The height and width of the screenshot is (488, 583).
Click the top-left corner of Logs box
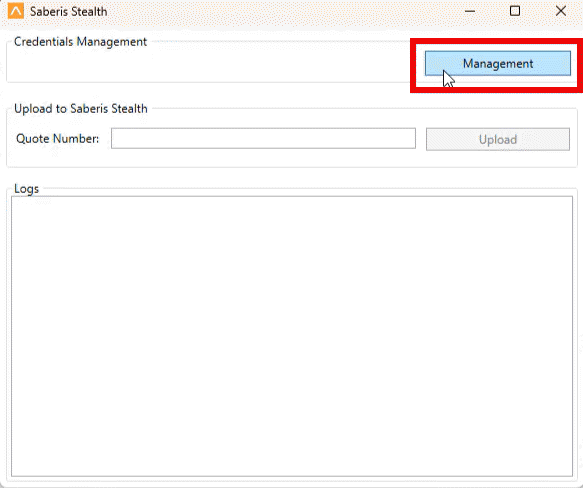pos(12,197)
